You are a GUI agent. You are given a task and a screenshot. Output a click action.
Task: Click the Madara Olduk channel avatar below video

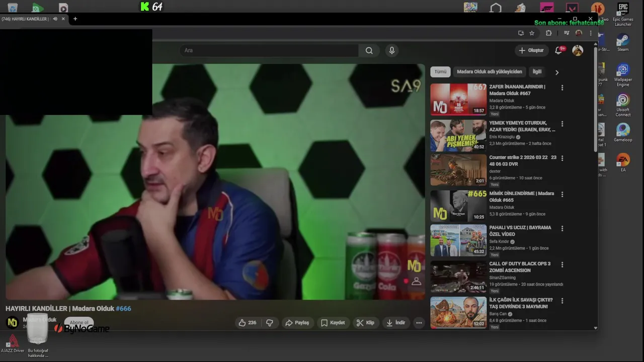point(12,323)
